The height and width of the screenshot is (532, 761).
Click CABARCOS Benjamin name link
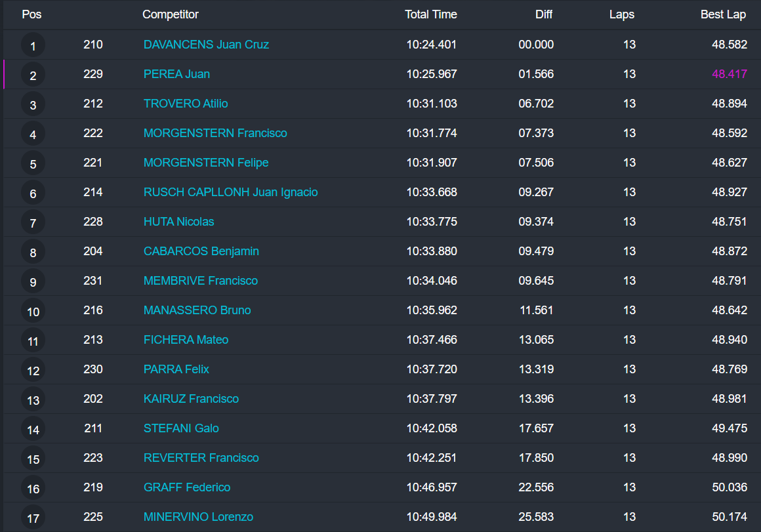click(x=201, y=251)
